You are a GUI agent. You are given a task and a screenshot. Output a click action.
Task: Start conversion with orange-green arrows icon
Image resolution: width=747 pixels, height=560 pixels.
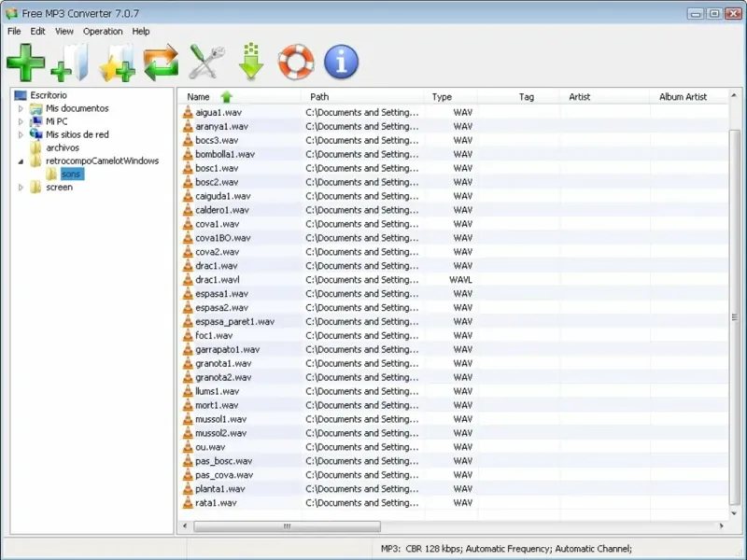coord(161,63)
